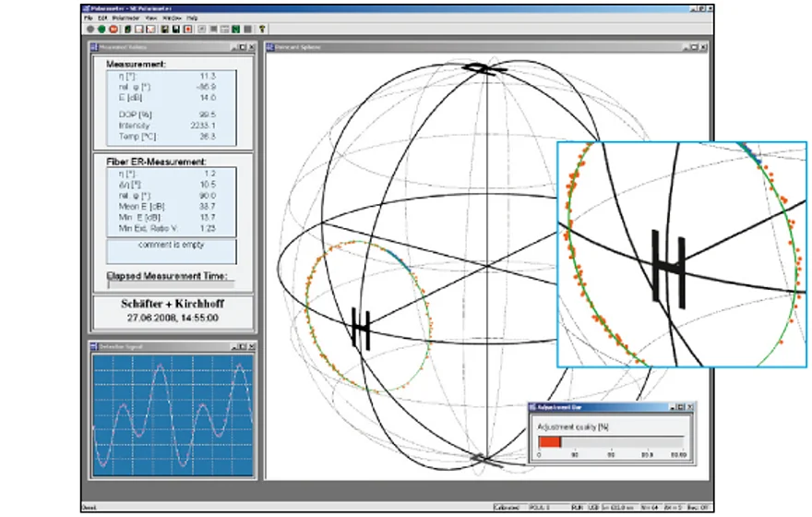Screen dimensions: 812x517
Task: Click the first floppy disk save icon
Action: (162, 29)
